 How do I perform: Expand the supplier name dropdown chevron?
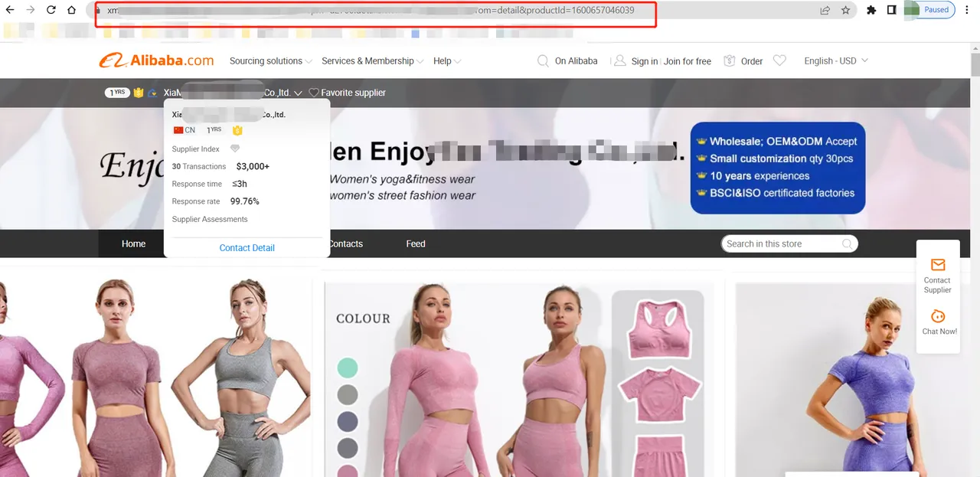pyautogui.click(x=299, y=92)
